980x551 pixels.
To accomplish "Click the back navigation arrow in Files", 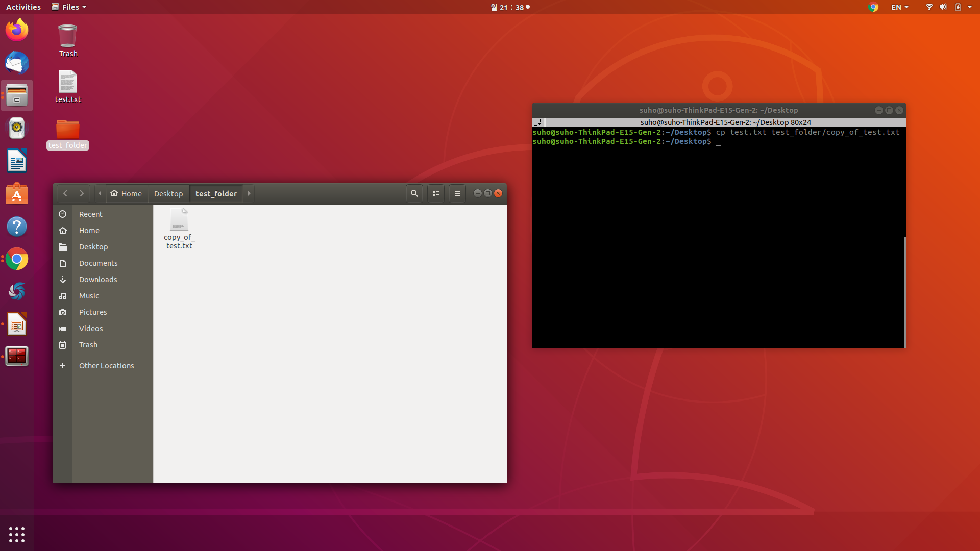I will [x=65, y=193].
